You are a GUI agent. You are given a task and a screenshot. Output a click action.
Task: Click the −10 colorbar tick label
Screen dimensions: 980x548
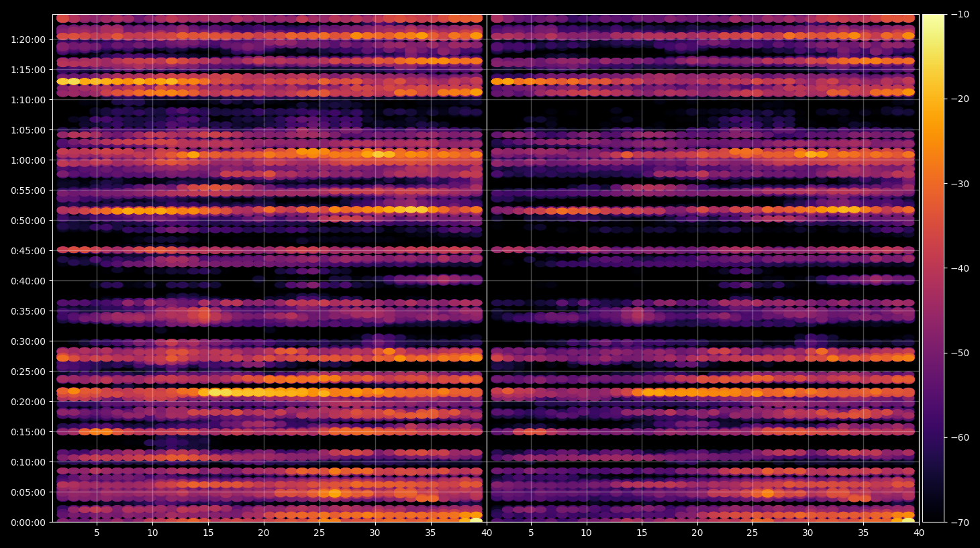coord(960,14)
